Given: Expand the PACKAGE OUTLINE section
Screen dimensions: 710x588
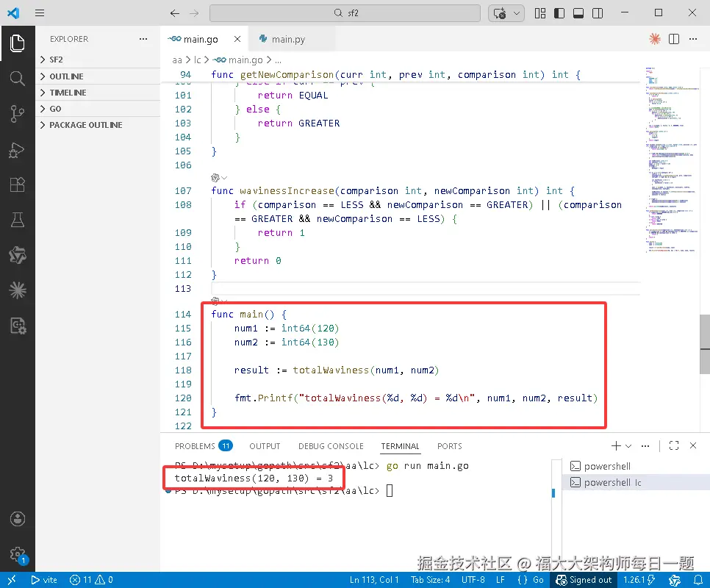Looking at the screenshot, I should point(98,125).
